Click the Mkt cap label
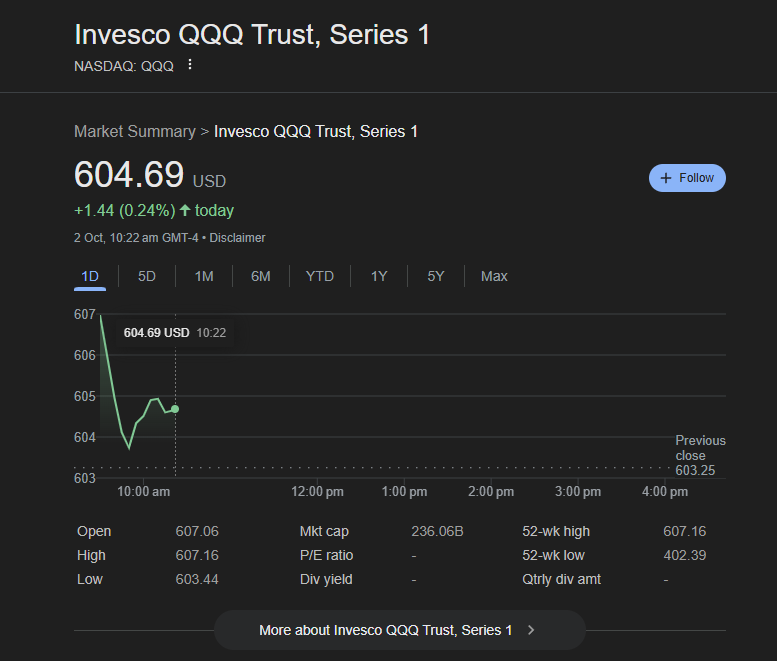 [x=324, y=531]
